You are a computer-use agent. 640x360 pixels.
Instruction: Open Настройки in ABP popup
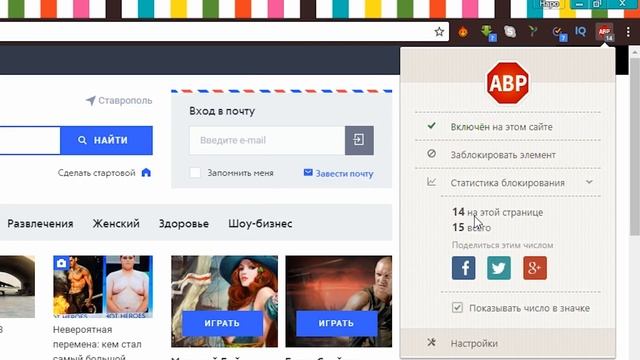[508, 343]
